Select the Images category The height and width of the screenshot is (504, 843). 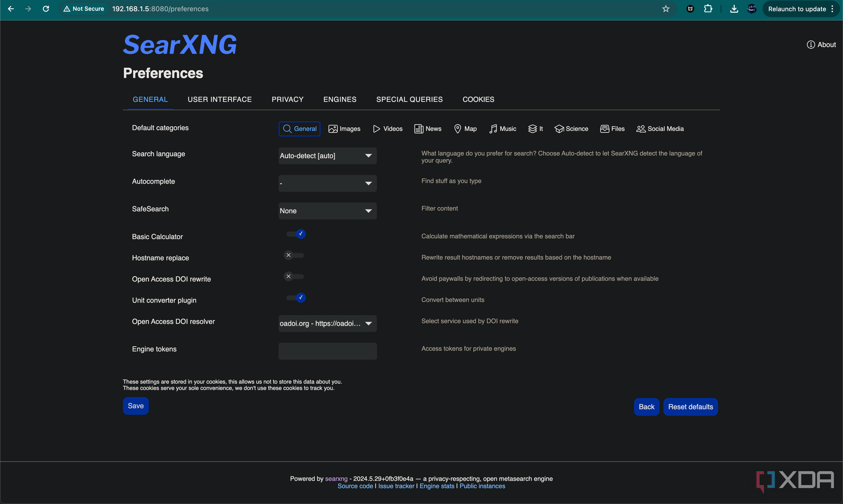click(344, 129)
